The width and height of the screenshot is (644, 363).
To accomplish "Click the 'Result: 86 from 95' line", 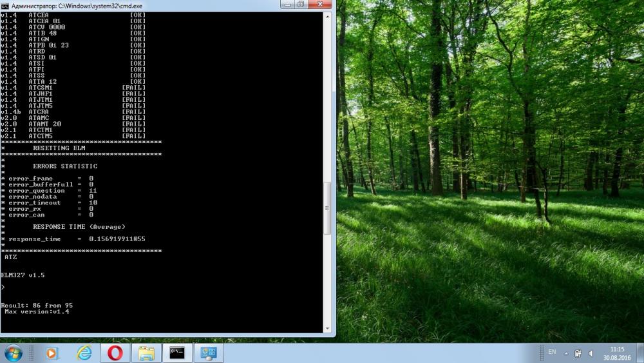I will [37, 306].
